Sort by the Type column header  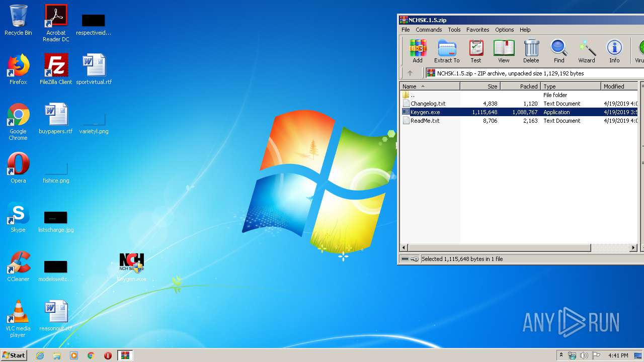pyautogui.click(x=571, y=86)
